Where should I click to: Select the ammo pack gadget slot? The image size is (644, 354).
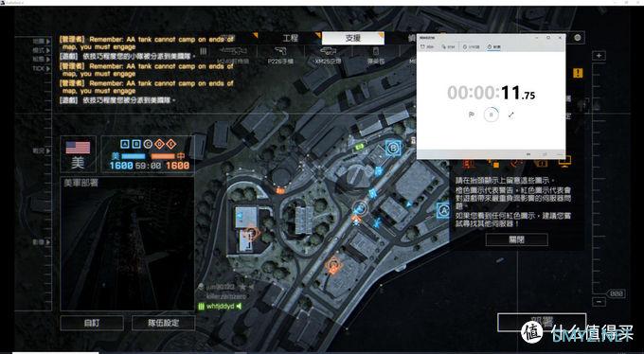coord(375,56)
